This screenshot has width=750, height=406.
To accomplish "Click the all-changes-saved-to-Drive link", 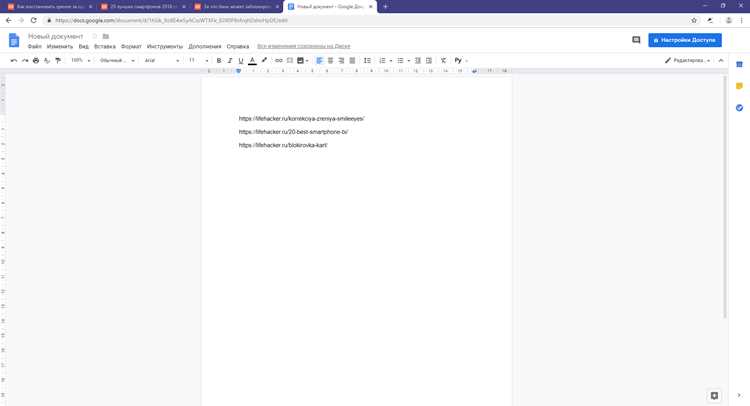I will point(304,46).
